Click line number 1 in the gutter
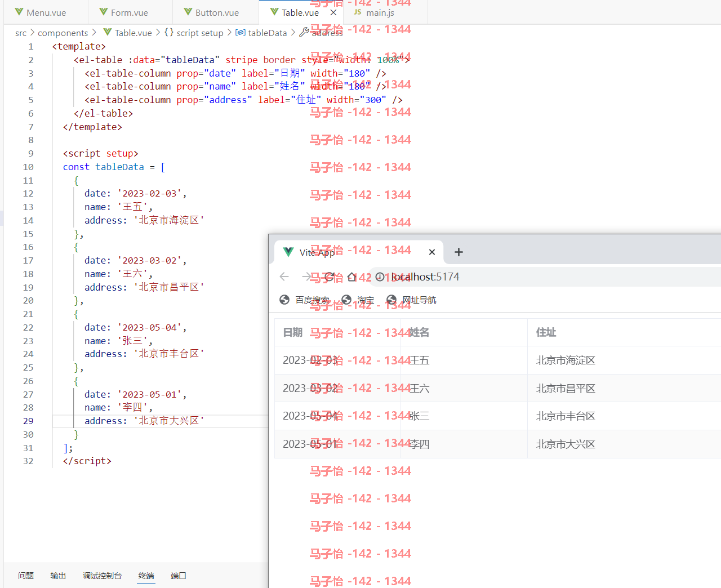This screenshot has width=721, height=588. (x=31, y=47)
